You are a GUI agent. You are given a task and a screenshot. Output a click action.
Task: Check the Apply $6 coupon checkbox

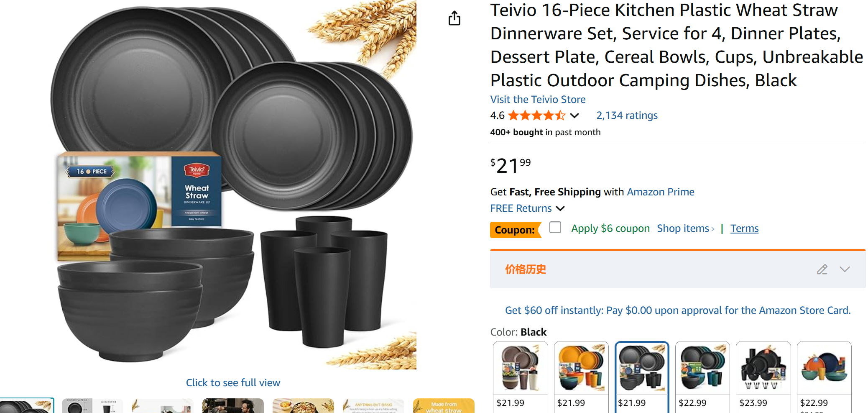(555, 228)
